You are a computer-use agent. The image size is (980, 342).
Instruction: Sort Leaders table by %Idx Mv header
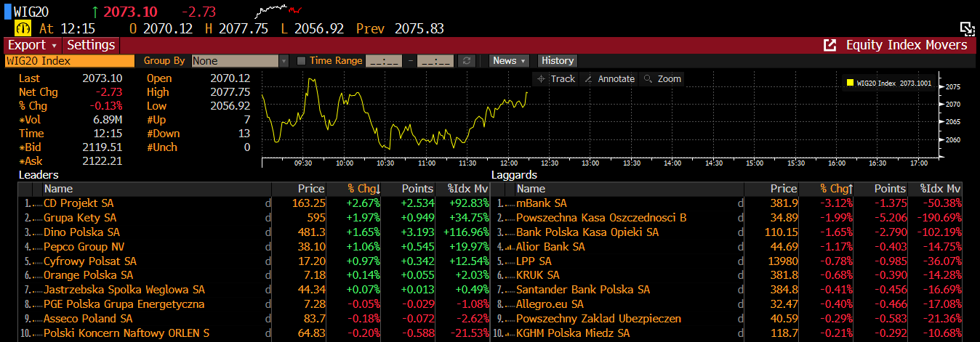point(463,189)
